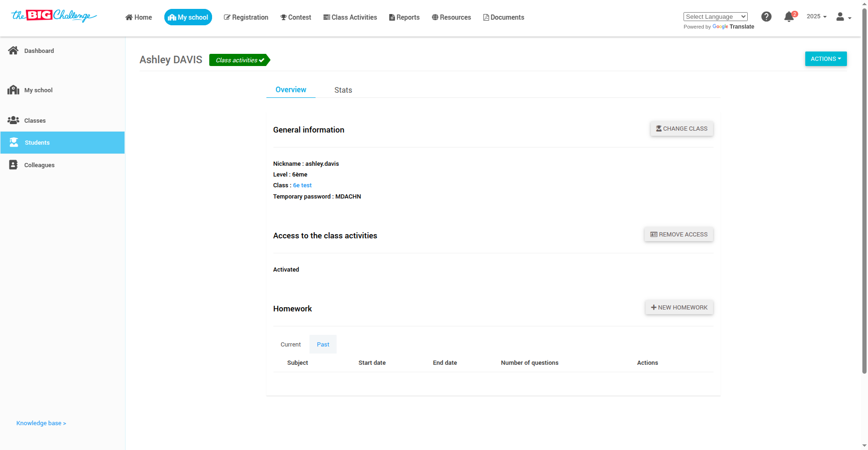Screen dimensions: 868x450
Task: Open the help question mark icon
Action: (766, 17)
